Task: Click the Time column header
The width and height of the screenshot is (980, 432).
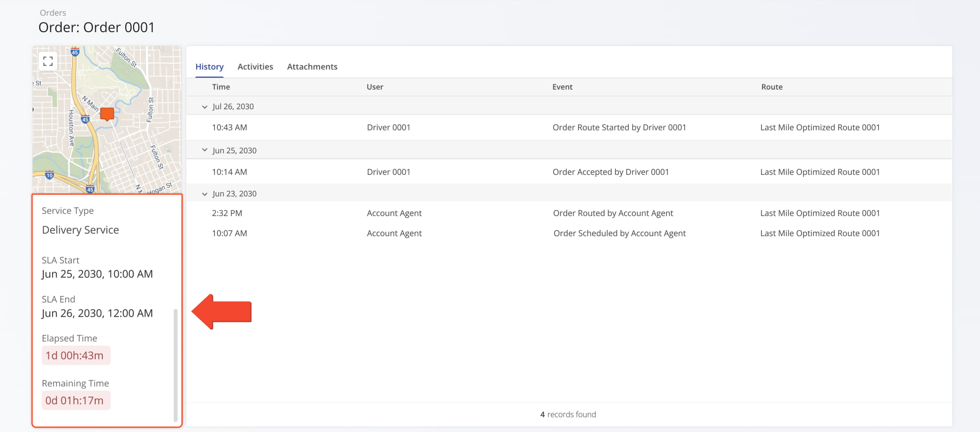Action: (221, 87)
